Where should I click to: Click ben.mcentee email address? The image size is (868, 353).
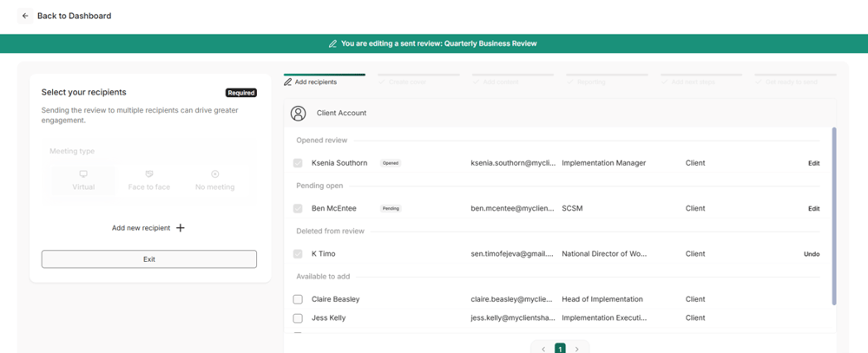[x=512, y=208]
